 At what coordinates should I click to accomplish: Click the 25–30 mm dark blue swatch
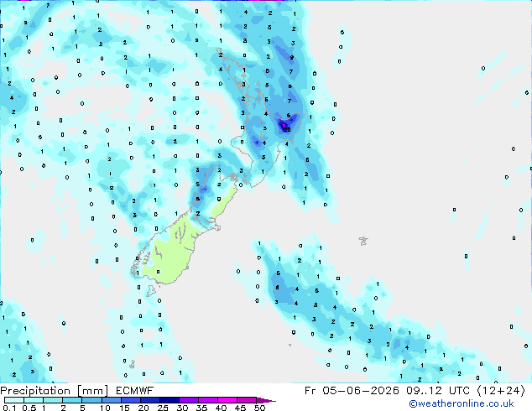pyautogui.click(x=170, y=400)
